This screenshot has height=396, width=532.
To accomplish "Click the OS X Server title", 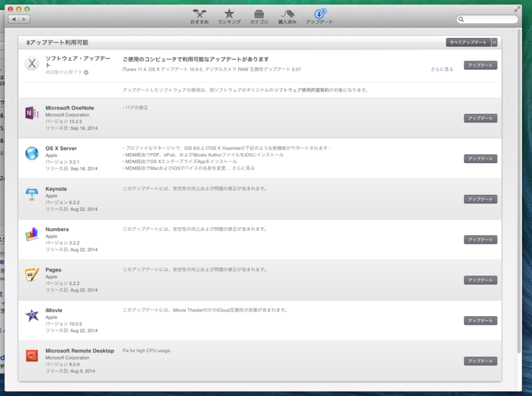I will [x=61, y=148].
